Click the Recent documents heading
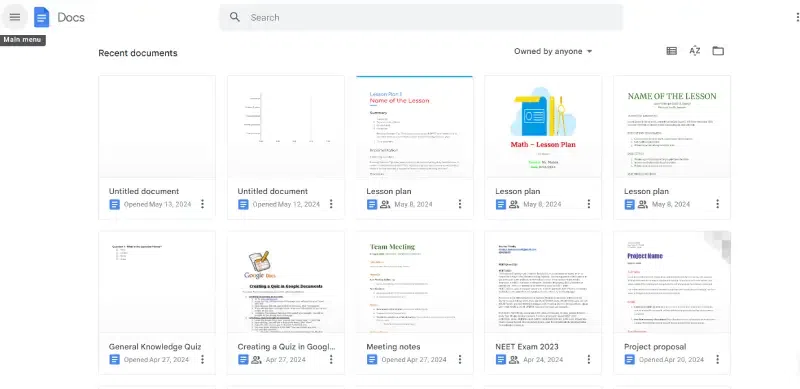 point(138,53)
